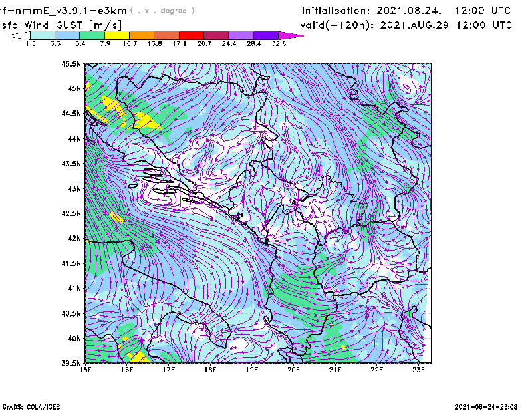This screenshot has height=411, width=532.
Task: Click the 44.5N latitude label
Action: pyautogui.click(x=71, y=113)
